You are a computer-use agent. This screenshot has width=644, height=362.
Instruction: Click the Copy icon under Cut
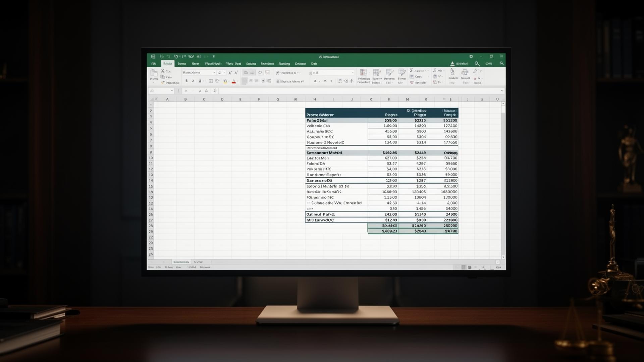163,77
